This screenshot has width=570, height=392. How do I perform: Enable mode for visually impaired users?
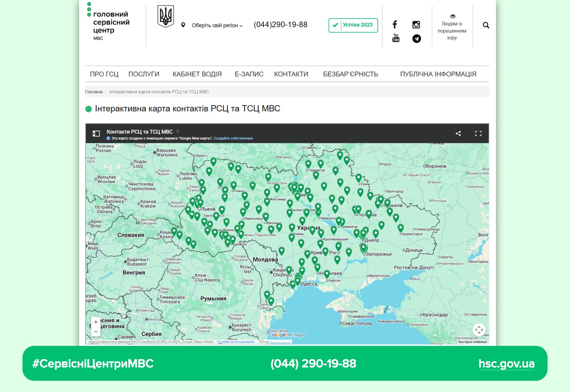tap(452, 27)
